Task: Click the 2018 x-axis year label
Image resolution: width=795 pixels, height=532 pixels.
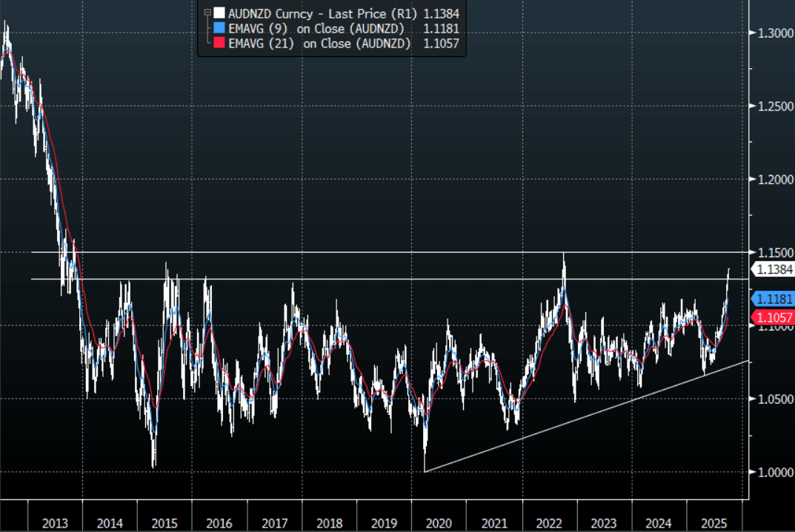Action: click(x=329, y=523)
